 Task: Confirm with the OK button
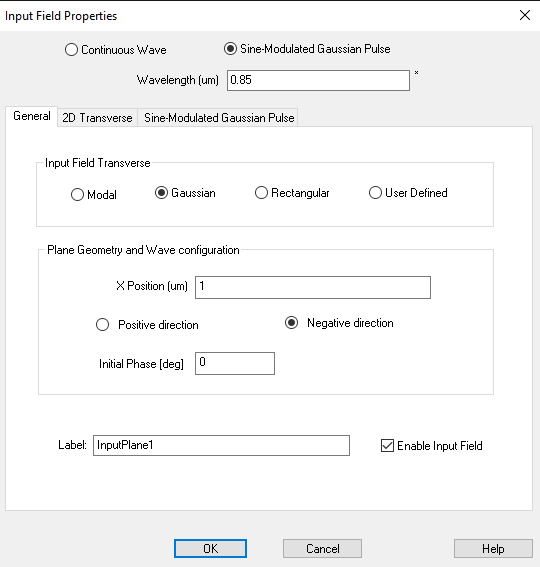point(211,549)
